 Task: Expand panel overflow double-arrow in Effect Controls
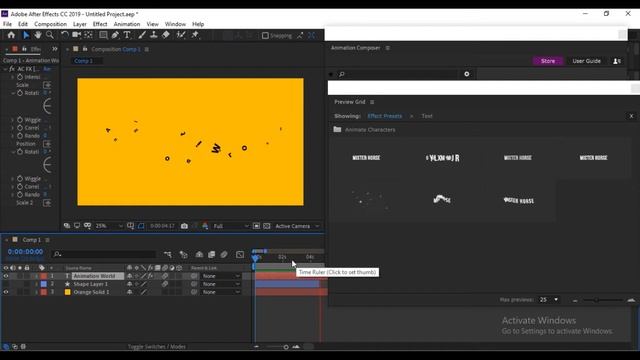click(x=55, y=49)
